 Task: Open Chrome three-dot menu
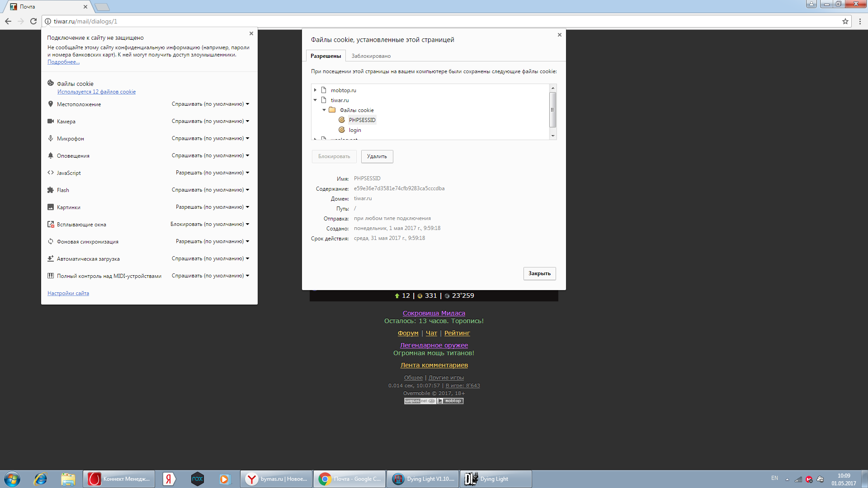coord(860,21)
